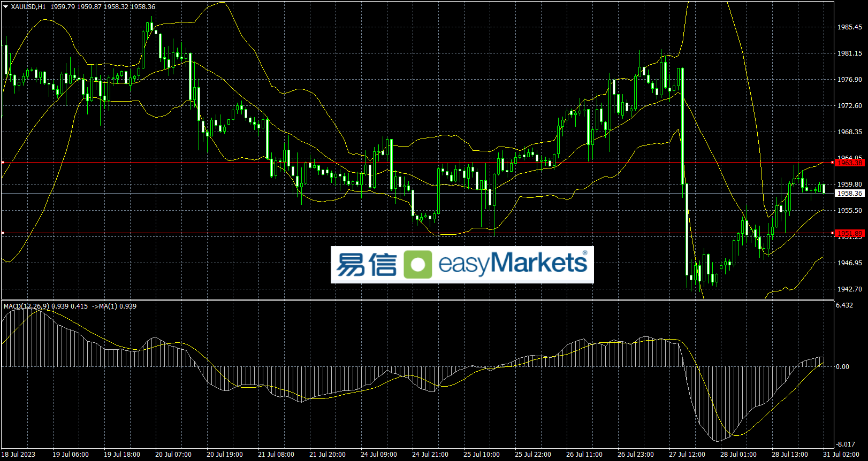Viewport: 868px width, 461px height.
Task: Click the 1946.95 price axis label
Action: [850, 263]
